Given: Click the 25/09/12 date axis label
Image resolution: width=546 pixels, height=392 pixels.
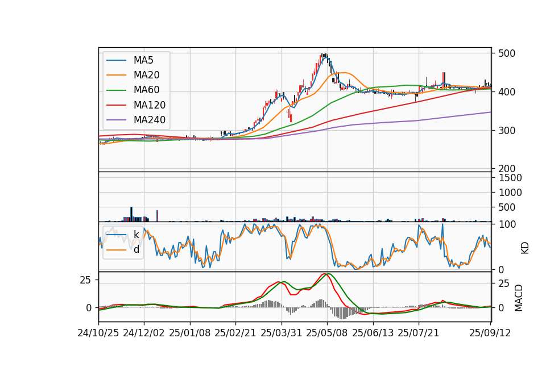Looking at the screenshot, I should [490, 333].
